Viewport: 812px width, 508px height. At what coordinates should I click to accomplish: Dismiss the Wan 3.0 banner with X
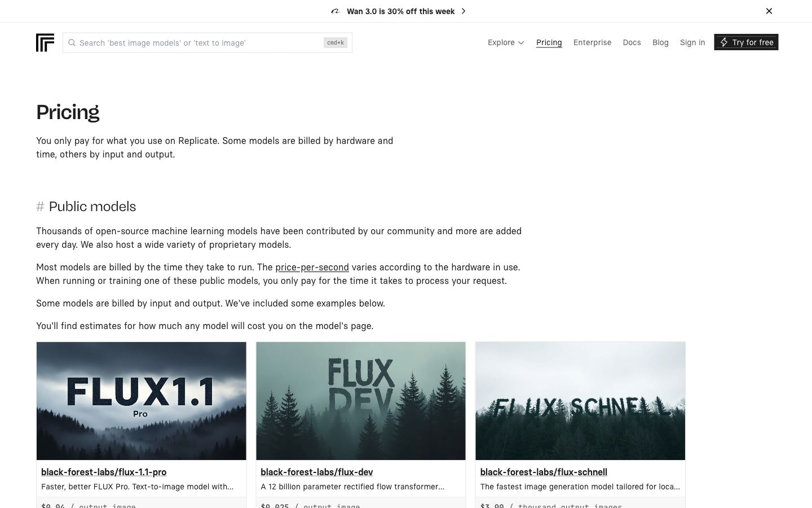[769, 11]
